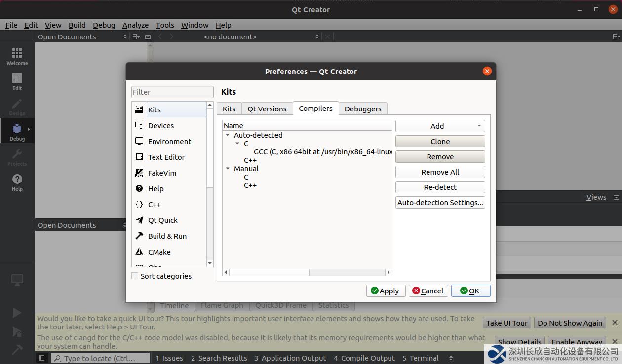
Task: Click the Build hammer icon
Action: coord(17,349)
